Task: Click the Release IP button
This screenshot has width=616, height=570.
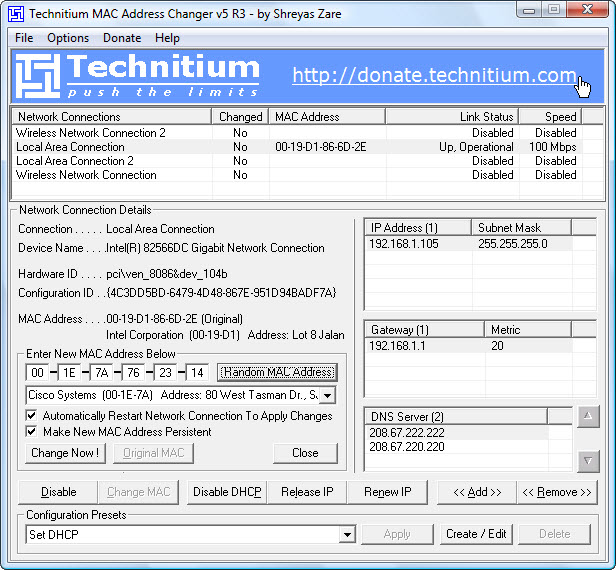Action: (x=307, y=492)
